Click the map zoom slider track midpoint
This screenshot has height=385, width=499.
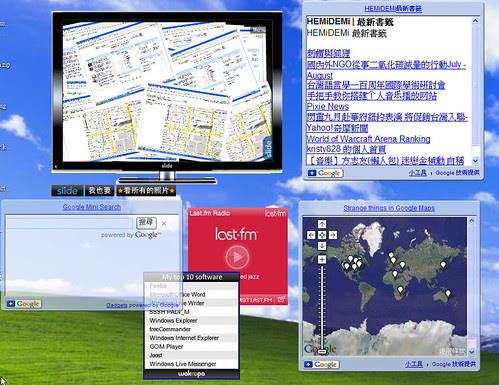(x=322, y=307)
